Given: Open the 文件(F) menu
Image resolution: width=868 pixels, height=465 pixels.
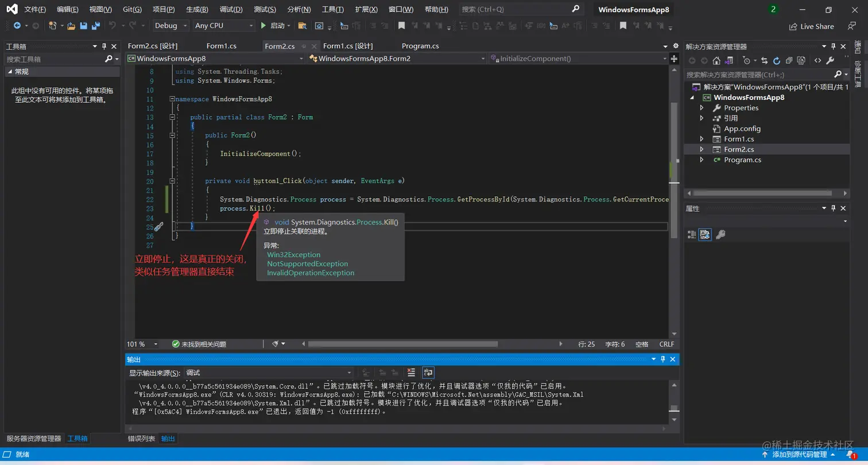Looking at the screenshot, I should click(35, 10).
